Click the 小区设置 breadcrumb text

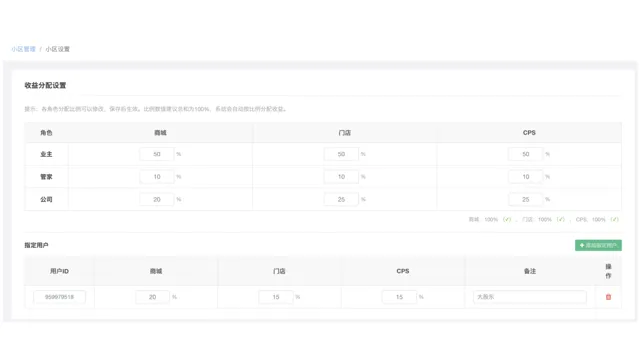tap(58, 49)
